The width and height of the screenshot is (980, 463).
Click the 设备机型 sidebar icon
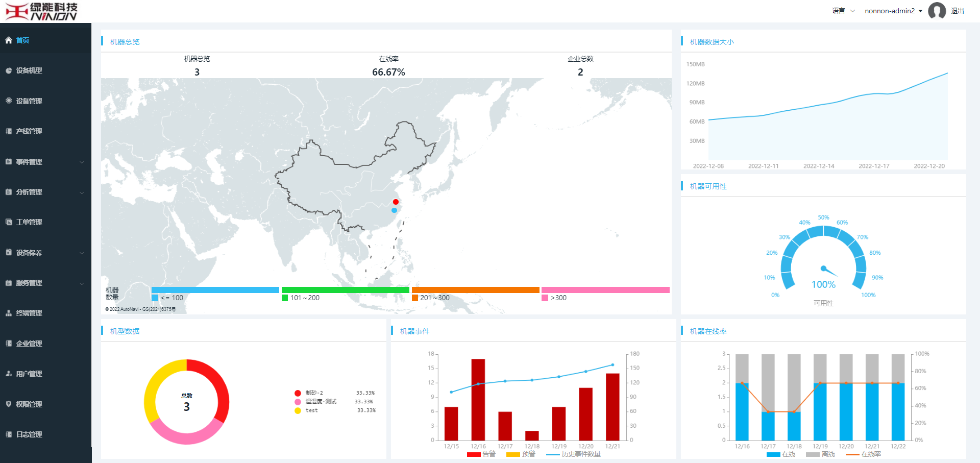tap(9, 70)
